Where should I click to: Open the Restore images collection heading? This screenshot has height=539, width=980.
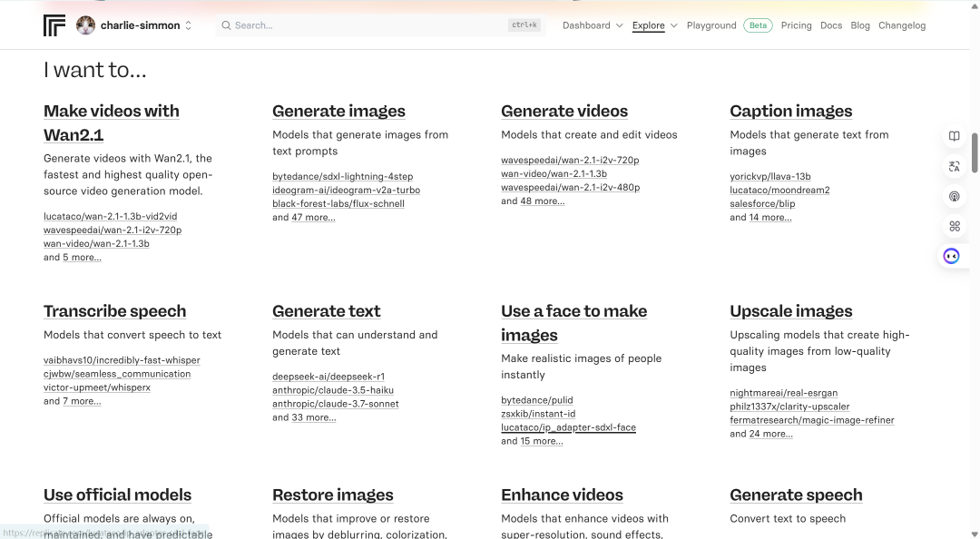tap(332, 495)
